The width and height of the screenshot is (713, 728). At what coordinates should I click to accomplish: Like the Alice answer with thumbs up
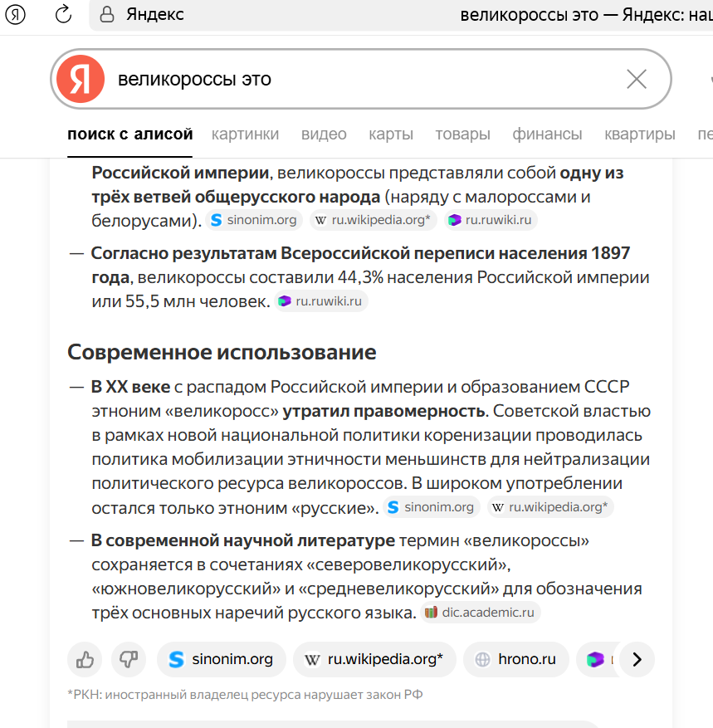[85, 660]
